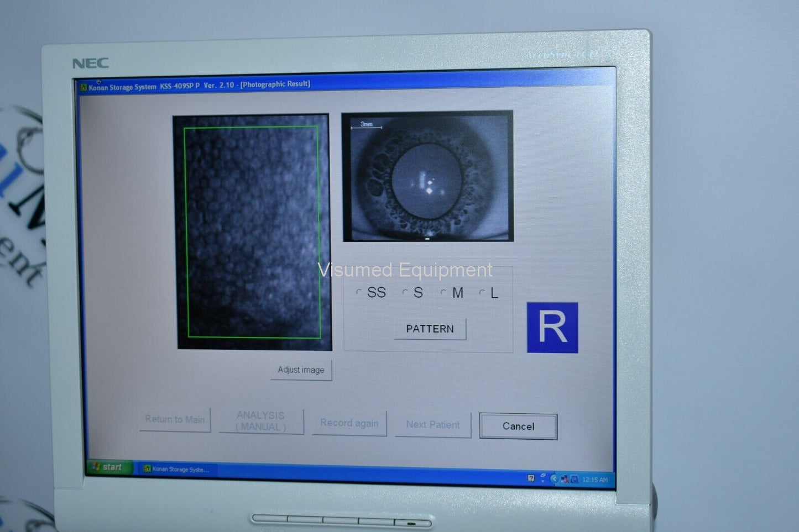Select the M size radio button
This screenshot has width=799, height=532.
(x=443, y=292)
